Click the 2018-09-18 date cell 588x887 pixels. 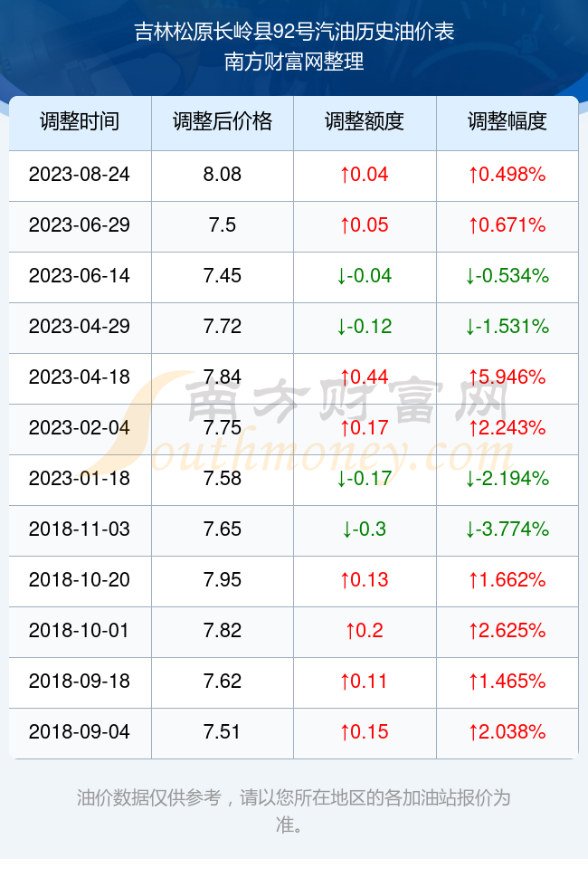(80, 681)
